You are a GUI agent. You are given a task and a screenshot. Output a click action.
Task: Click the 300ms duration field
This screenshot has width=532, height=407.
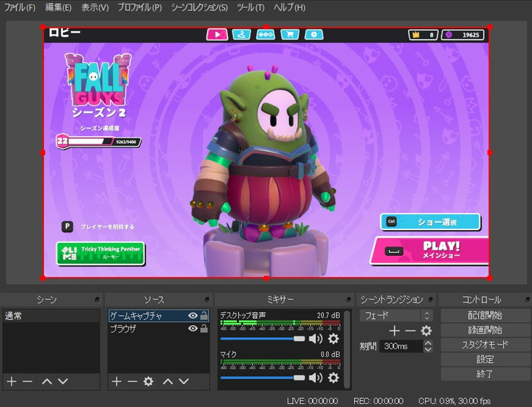pos(402,346)
